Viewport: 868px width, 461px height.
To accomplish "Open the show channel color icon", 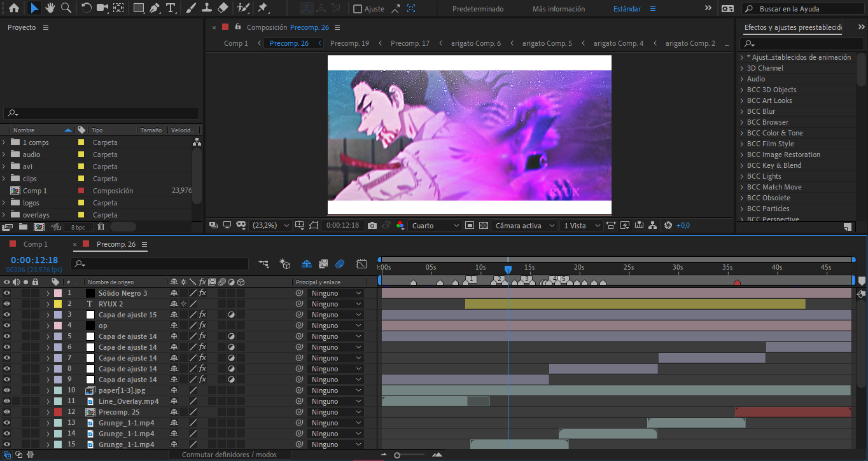I will [400, 225].
